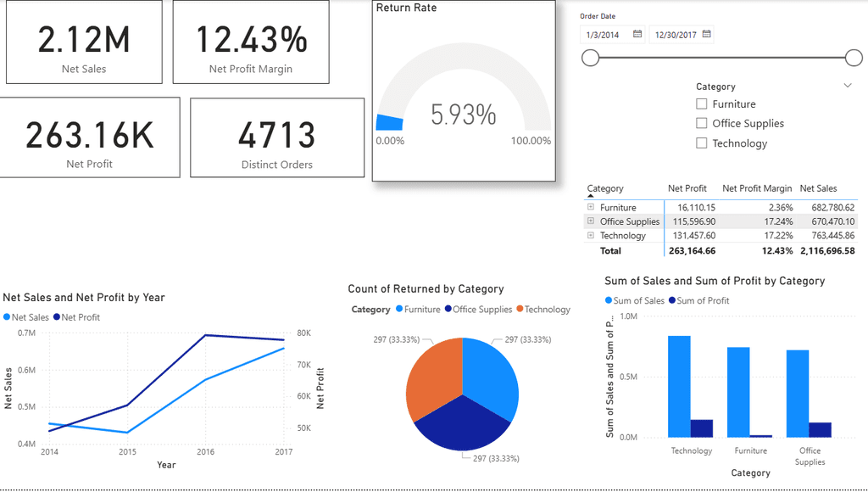Select the 4713 Distinct Orders card
The width and height of the screenshot is (868, 492).
click(277, 138)
